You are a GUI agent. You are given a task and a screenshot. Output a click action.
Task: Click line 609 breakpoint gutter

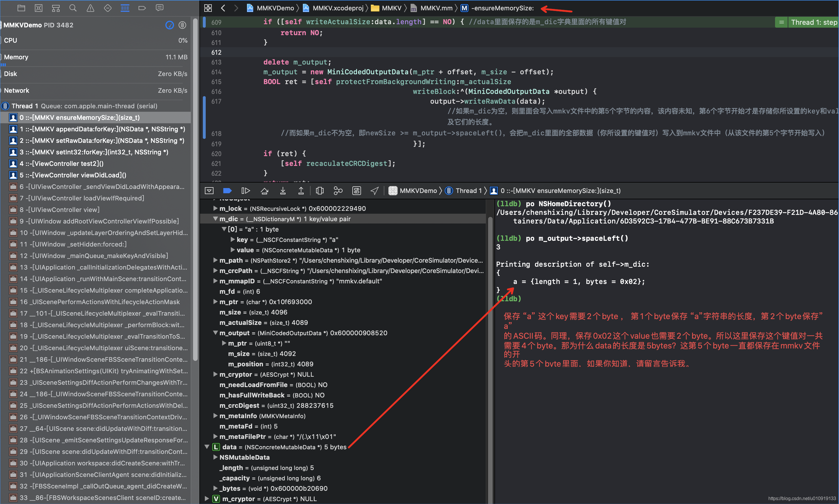[x=216, y=22]
